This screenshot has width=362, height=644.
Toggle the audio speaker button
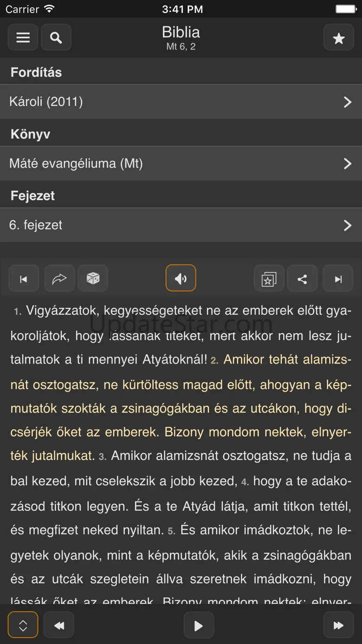pos(181,278)
